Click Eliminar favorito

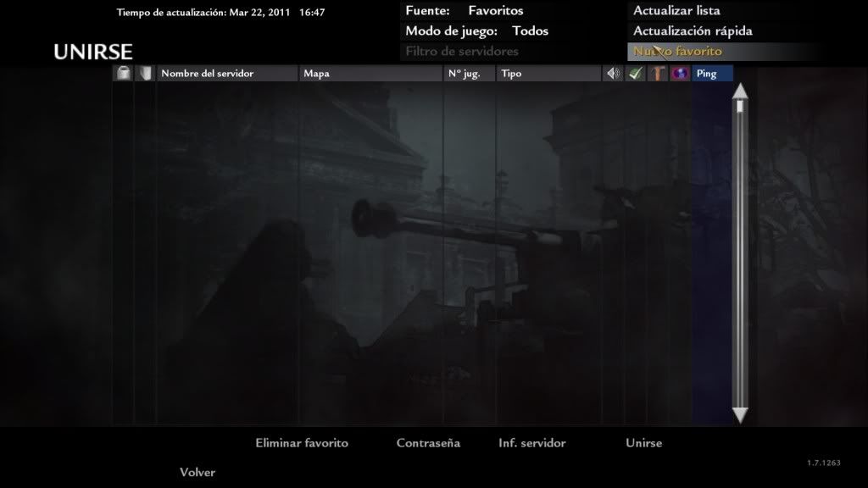coord(302,442)
